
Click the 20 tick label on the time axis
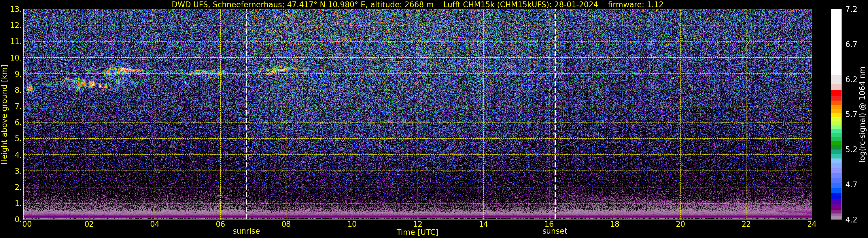coord(680,224)
